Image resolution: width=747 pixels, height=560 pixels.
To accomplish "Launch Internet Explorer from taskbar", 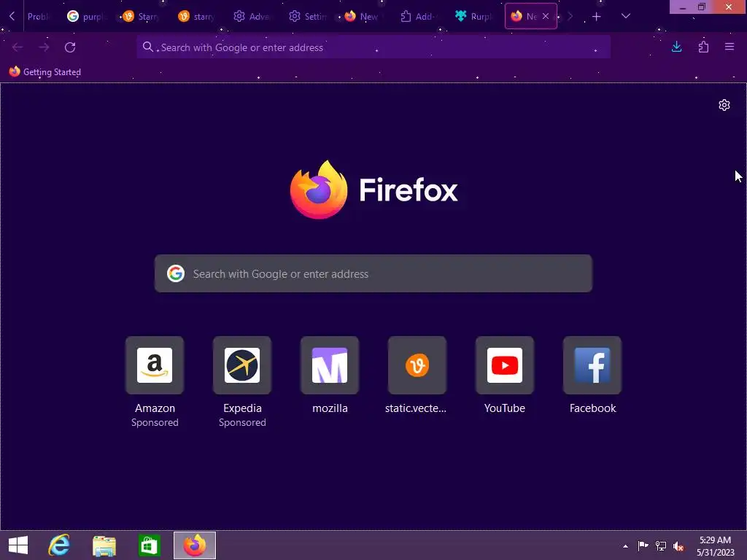I will pyautogui.click(x=59, y=545).
